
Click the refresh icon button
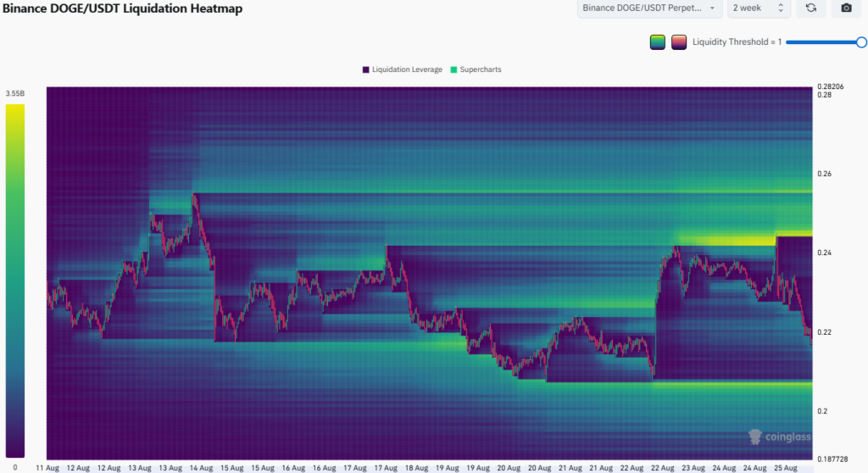[811, 8]
